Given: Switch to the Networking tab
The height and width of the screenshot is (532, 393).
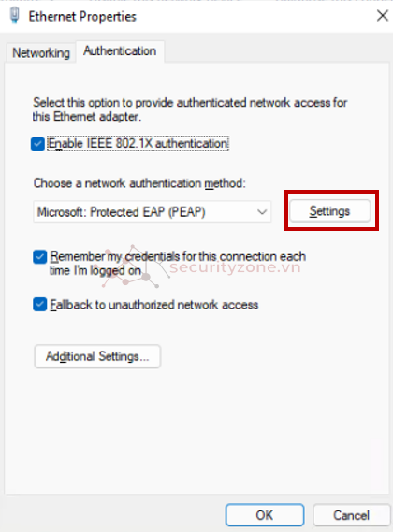Looking at the screenshot, I should point(41,53).
